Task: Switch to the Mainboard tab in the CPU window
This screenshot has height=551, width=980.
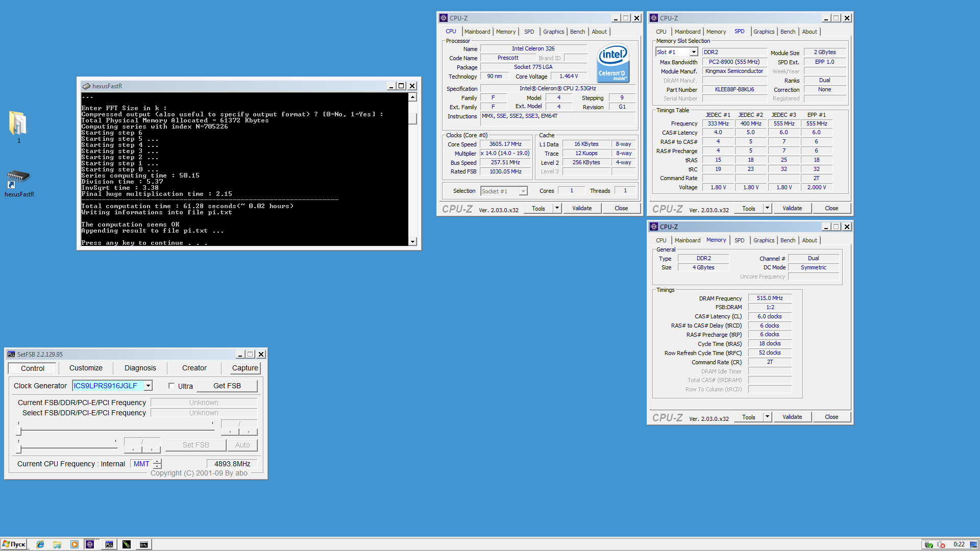Action: pos(477,32)
